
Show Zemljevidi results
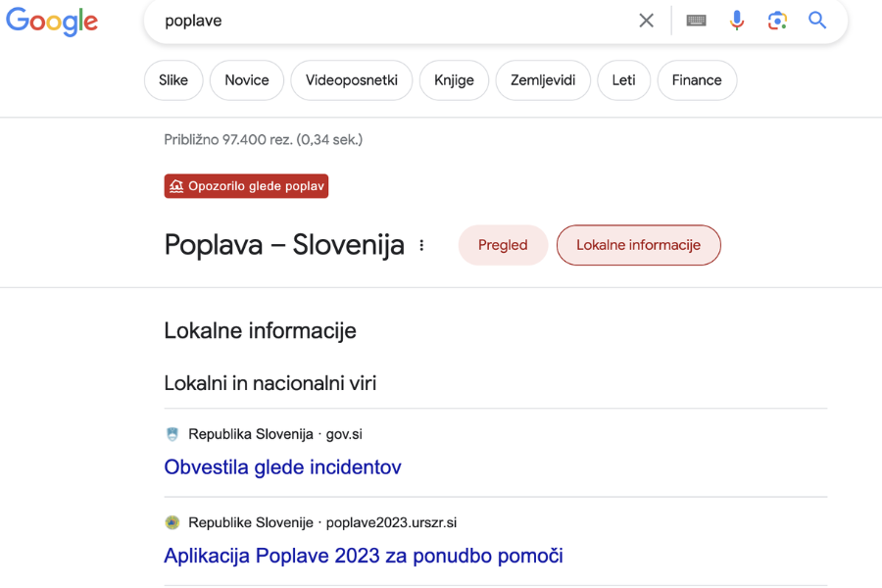[x=543, y=80]
